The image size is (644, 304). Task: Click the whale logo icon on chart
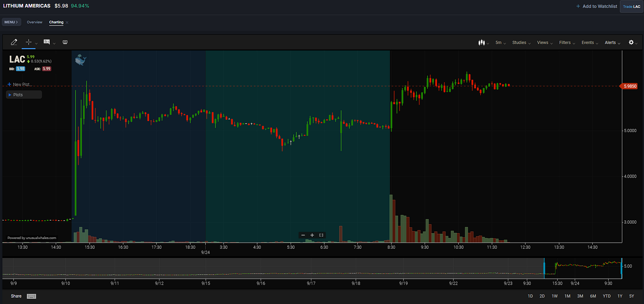coord(81,60)
